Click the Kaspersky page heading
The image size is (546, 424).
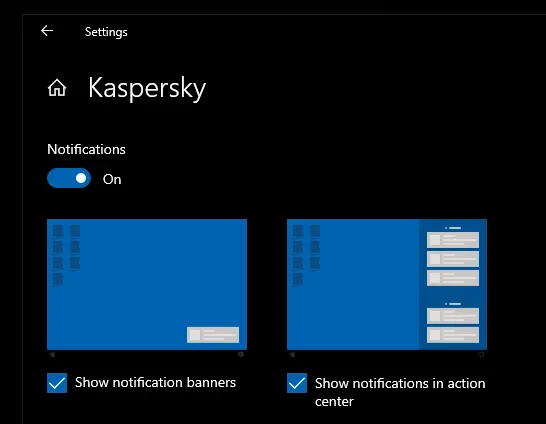147,88
